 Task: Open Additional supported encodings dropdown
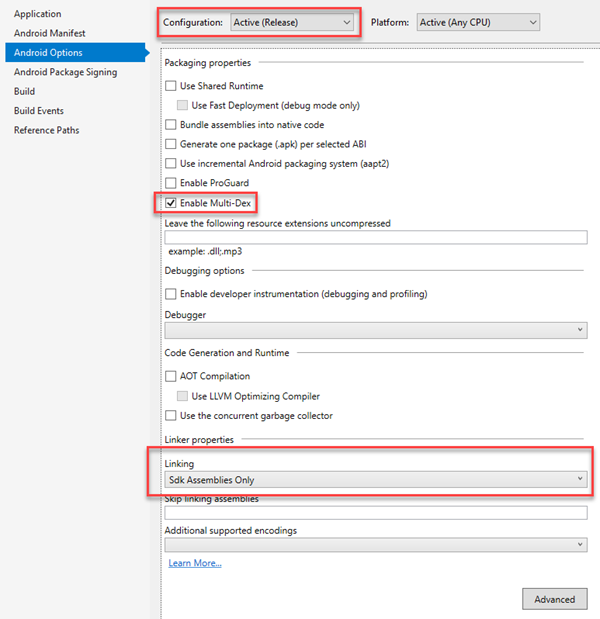pos(375,545)
